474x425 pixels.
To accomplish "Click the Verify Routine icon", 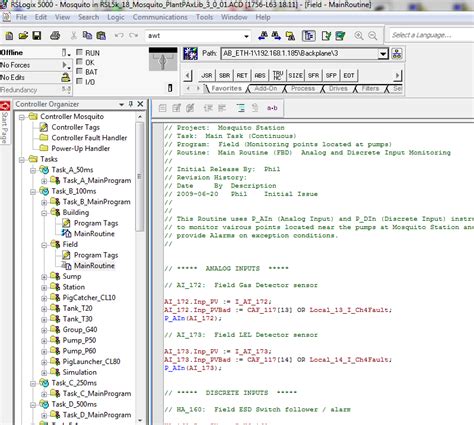I will [326, 36].
